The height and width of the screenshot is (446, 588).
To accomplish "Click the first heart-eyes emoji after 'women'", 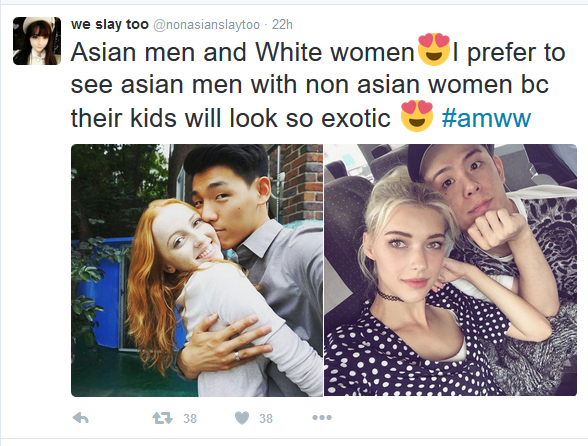I will click(434, 50).
